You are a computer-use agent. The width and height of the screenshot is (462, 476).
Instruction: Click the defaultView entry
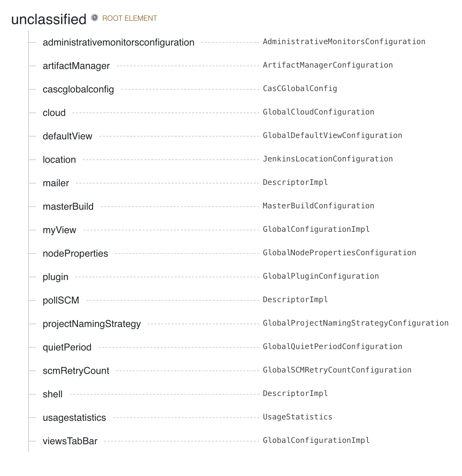(x=68, y=136)
